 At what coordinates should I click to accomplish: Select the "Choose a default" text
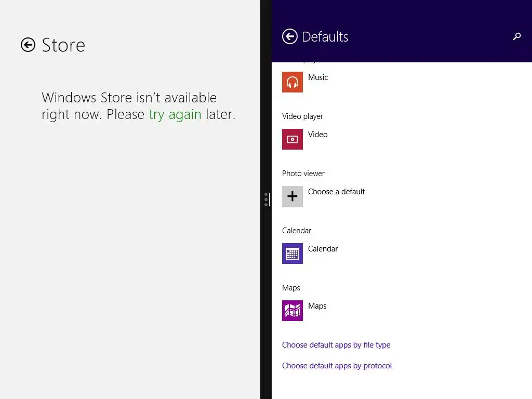pyautogui.click(x=336, y=192)
